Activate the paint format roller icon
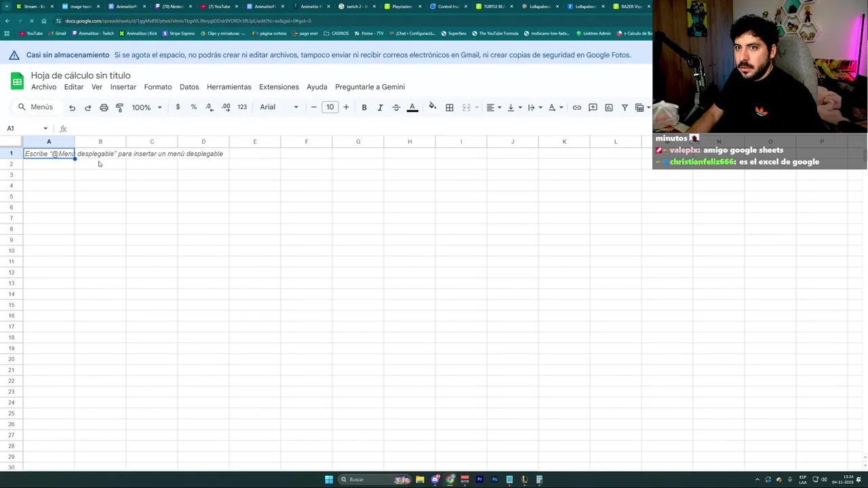The height and width of the screenshot is (488, 868). coord(119,108)
